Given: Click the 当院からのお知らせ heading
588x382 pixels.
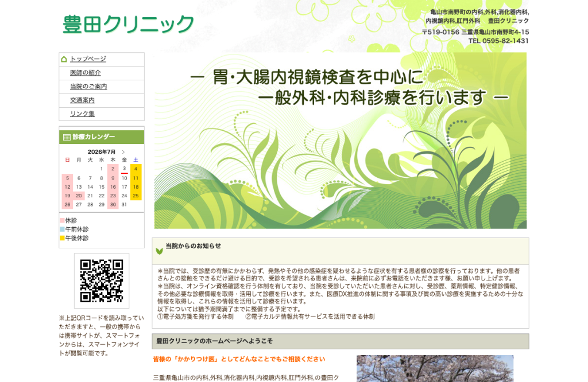Looking at the screenshot, I should coord(194,246).
